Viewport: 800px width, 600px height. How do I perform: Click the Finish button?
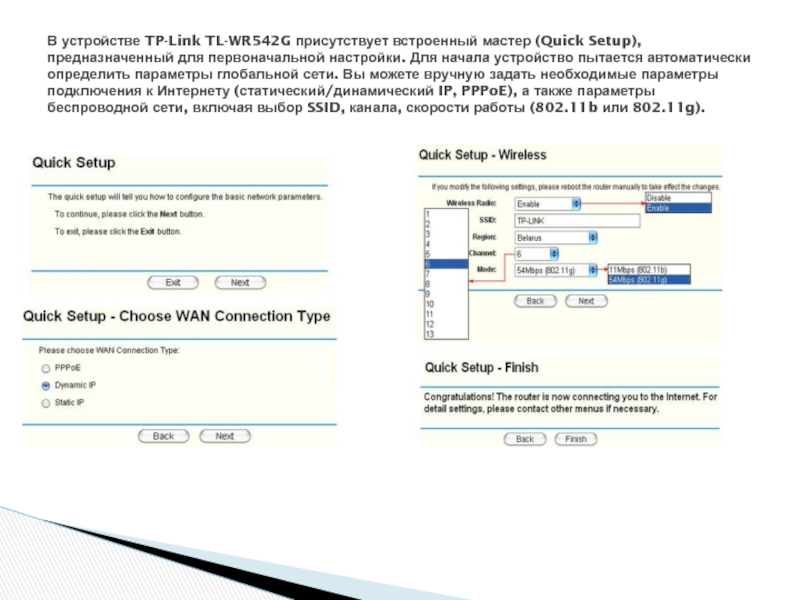pos(576,439)
